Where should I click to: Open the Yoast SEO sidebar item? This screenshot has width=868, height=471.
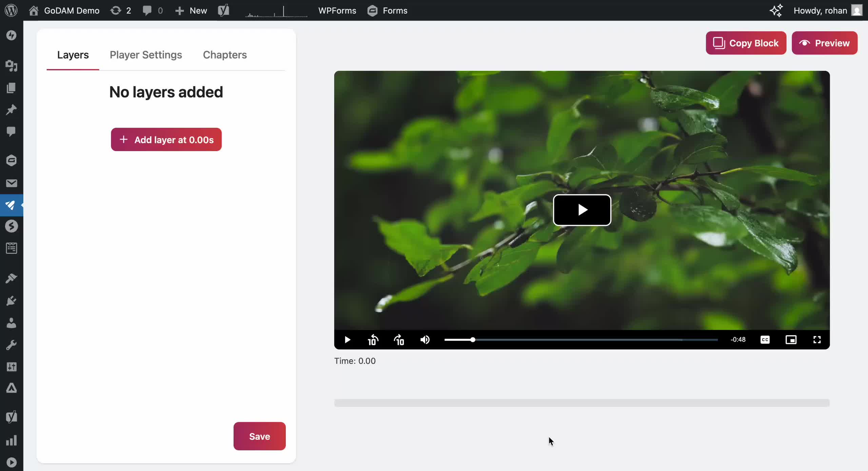click(12, 416)
